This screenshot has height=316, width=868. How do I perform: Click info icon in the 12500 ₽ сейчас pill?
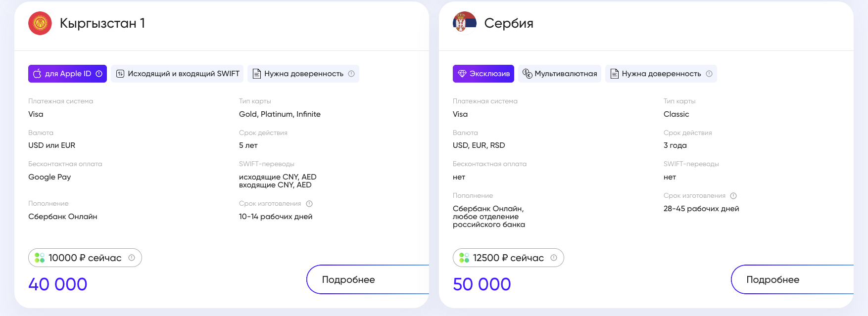(x=554, y=258)
